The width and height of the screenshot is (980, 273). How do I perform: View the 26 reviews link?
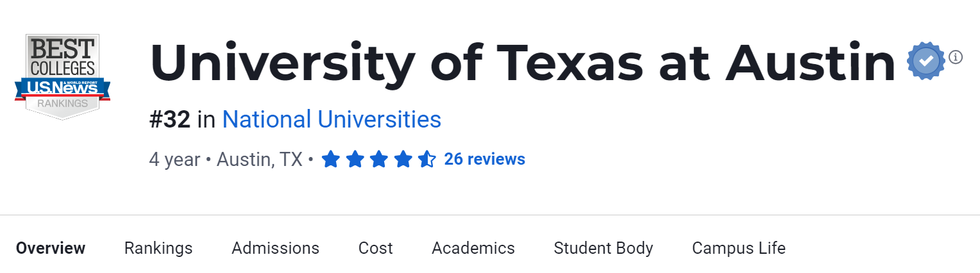[x=484, y=159]
